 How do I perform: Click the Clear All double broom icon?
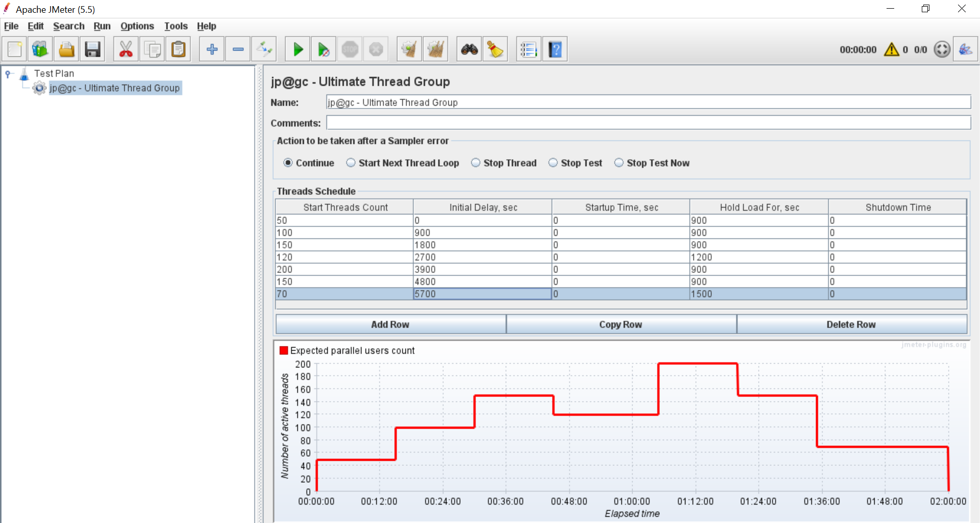(436, 49)
